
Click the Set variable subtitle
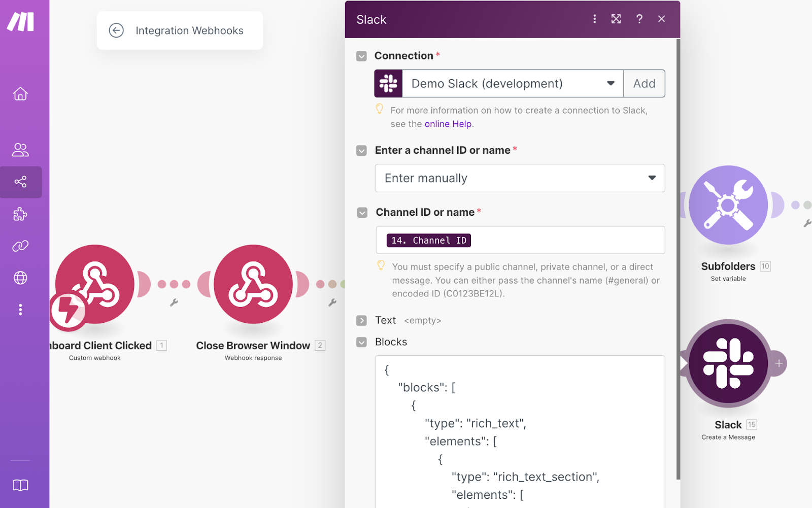click(728, 279)
